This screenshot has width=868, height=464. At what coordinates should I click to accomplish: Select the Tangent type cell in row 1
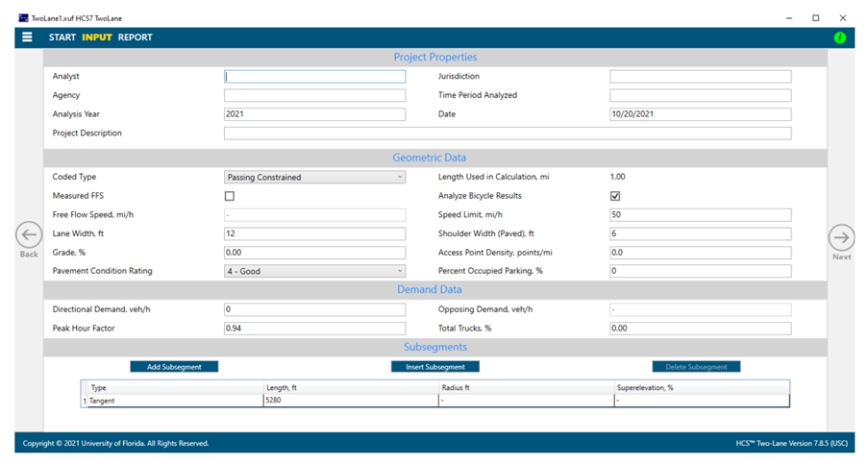point(176,401)
